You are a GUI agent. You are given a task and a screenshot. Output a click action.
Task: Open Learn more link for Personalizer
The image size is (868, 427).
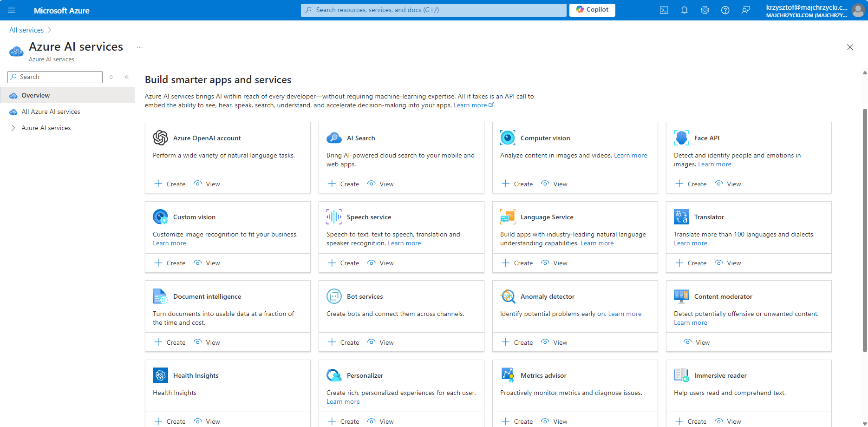(x=343, y=402)
